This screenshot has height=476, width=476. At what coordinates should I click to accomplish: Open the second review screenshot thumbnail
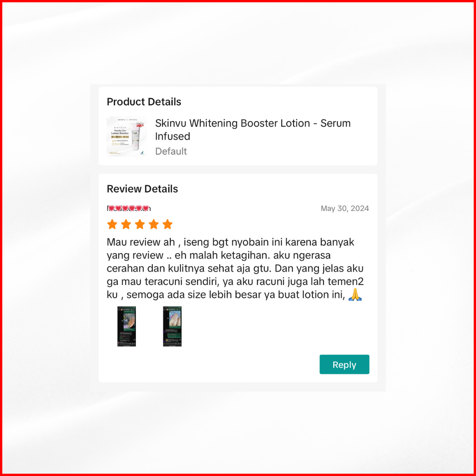[x=172, y=326]
